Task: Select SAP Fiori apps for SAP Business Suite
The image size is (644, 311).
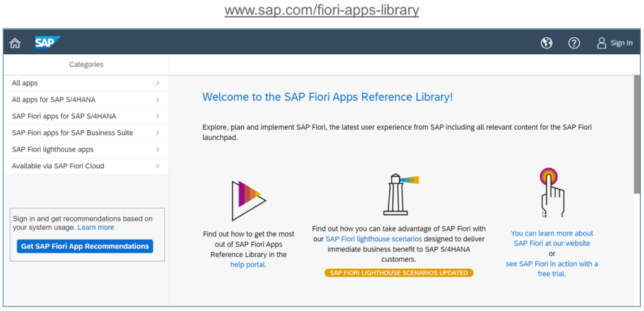Action: tap(86, 133)
